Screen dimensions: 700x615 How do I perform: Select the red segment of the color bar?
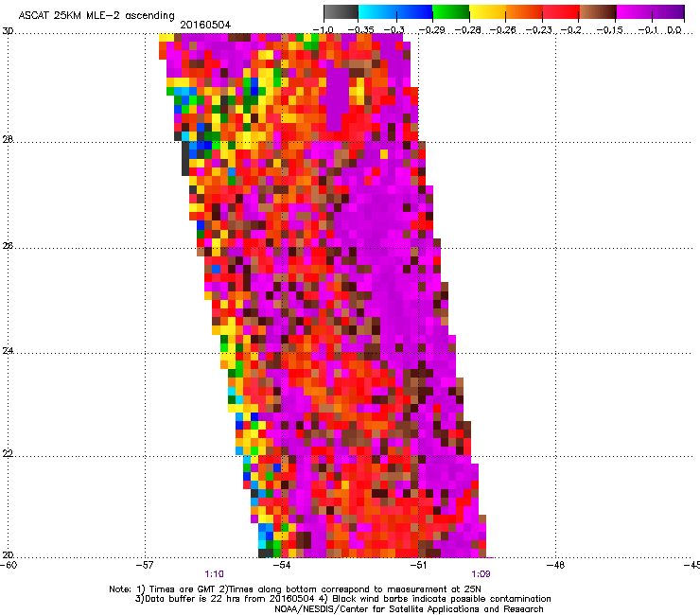(561, 12)
